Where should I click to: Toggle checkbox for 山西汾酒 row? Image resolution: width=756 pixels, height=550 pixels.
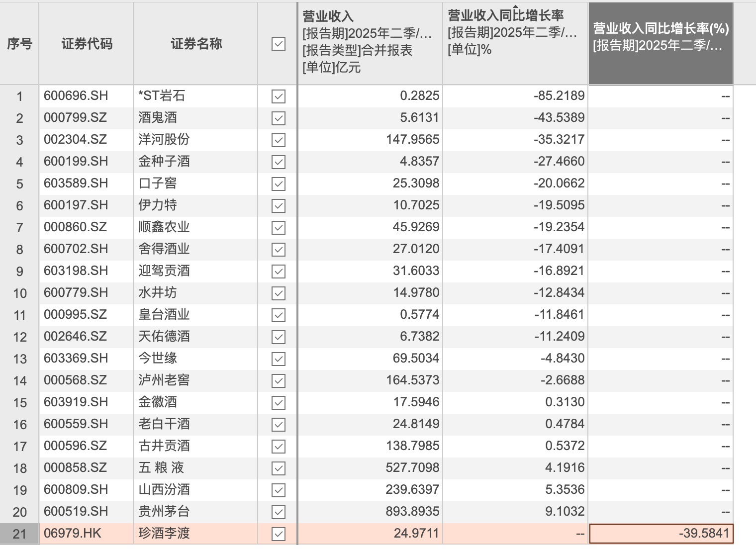click(279, 490)
